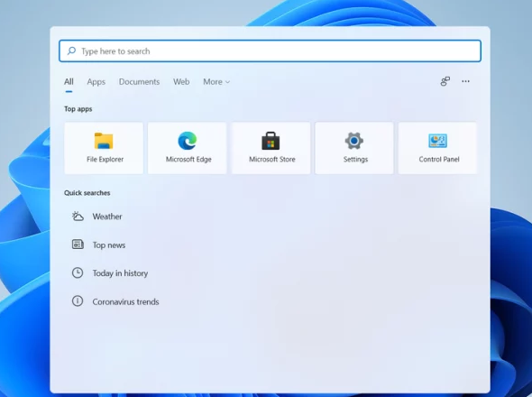Click the Top news newspaper icon
The height and width of the screenshot is (397, 532).
tap(78, 245)
